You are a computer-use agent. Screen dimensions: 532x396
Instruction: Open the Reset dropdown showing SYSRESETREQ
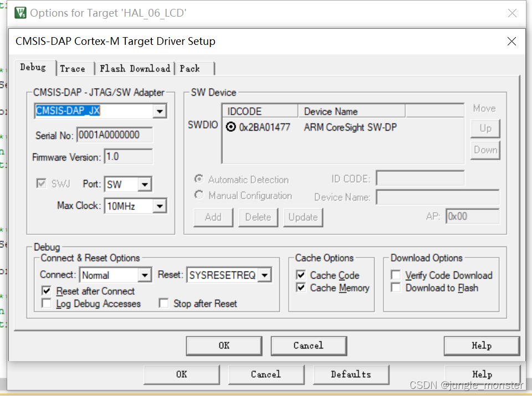[x=264, y=275]
